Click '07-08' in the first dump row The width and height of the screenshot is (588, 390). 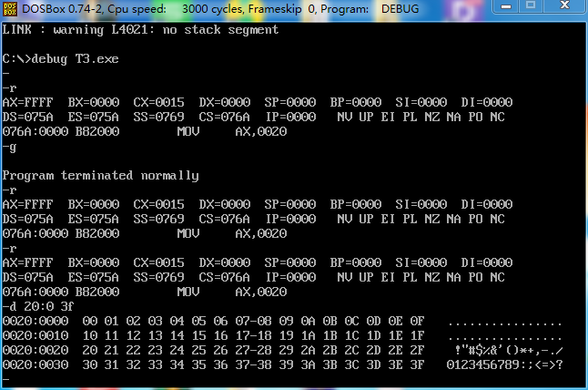(253, 322)
